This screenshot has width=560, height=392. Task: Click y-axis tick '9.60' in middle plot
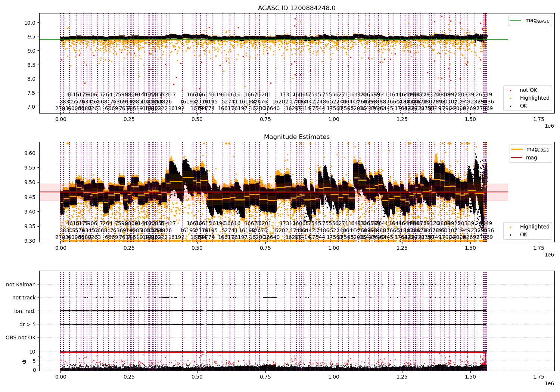[x=30, y=153]
